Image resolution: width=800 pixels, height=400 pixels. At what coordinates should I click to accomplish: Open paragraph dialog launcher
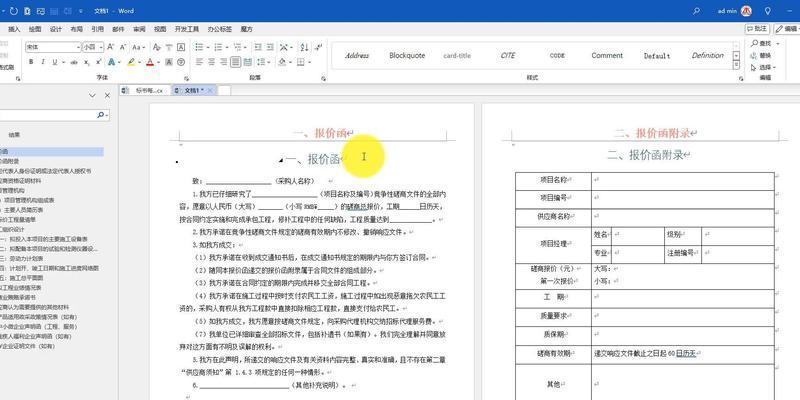click(323, 79)
